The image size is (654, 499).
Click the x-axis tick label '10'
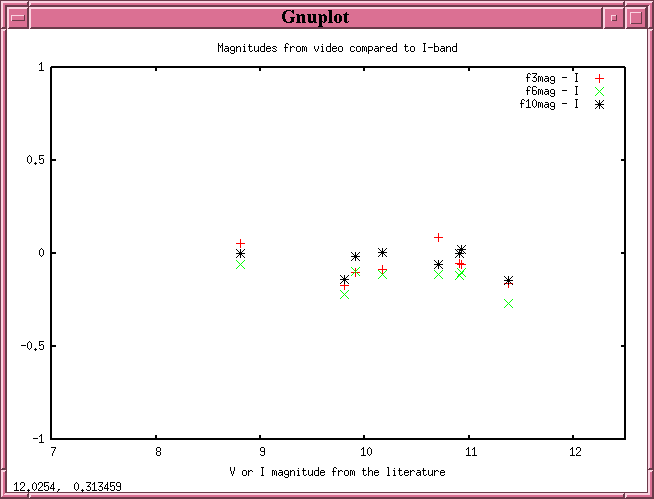click(x=366, y=452)
